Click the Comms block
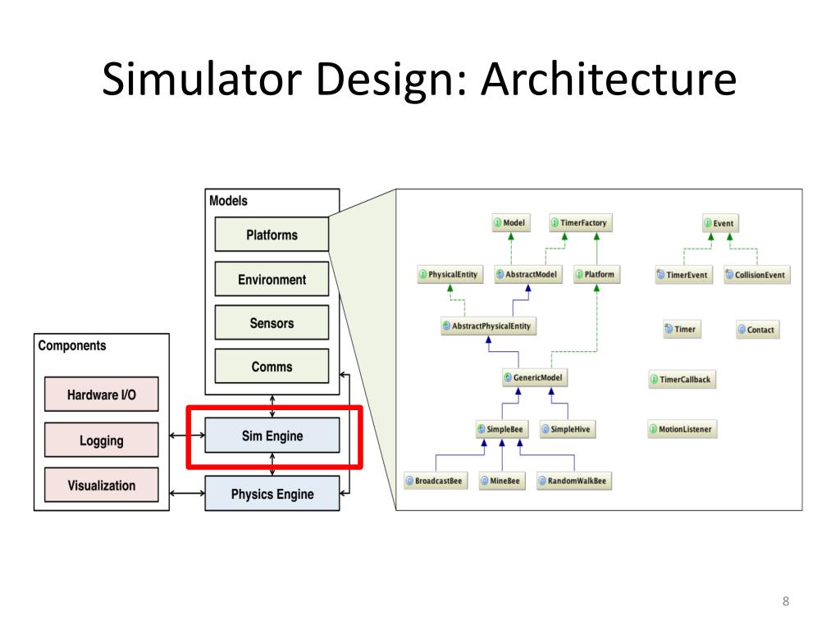 point(272,366)
